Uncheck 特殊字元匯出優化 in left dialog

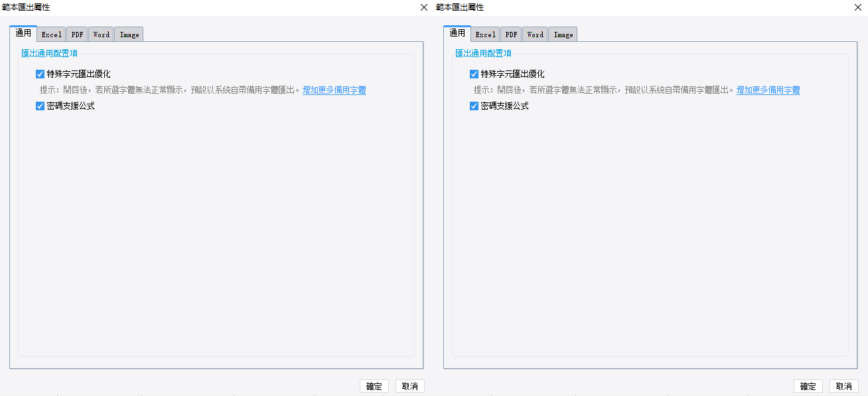click(x=40, y=74)
